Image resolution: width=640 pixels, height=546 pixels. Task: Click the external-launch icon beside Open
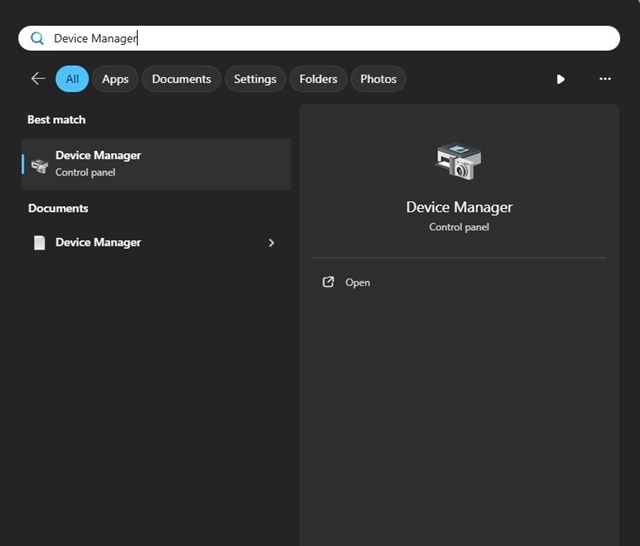pyautogui.click(x=328, y=283)
